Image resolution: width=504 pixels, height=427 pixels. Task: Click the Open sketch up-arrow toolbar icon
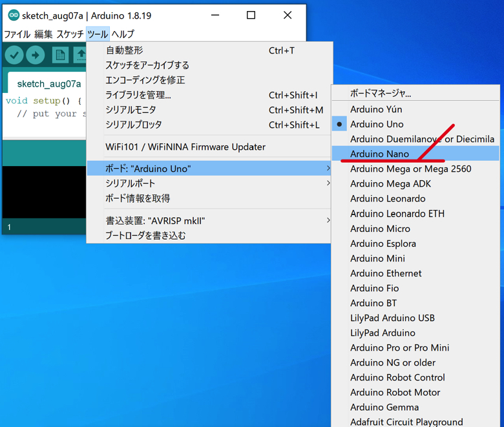tap(80, 56)
